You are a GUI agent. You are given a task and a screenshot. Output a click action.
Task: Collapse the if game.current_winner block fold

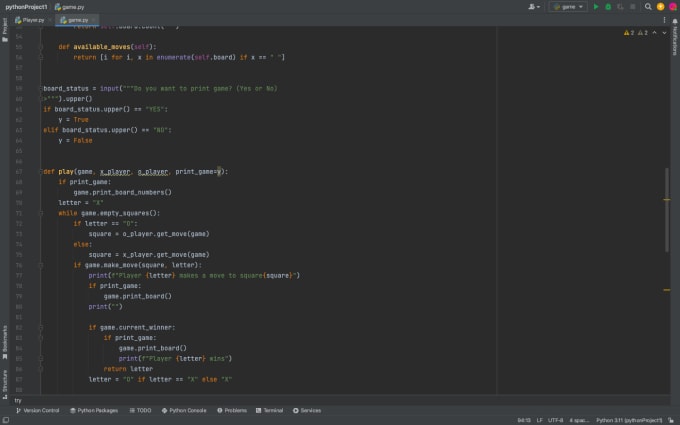(41, 327)
